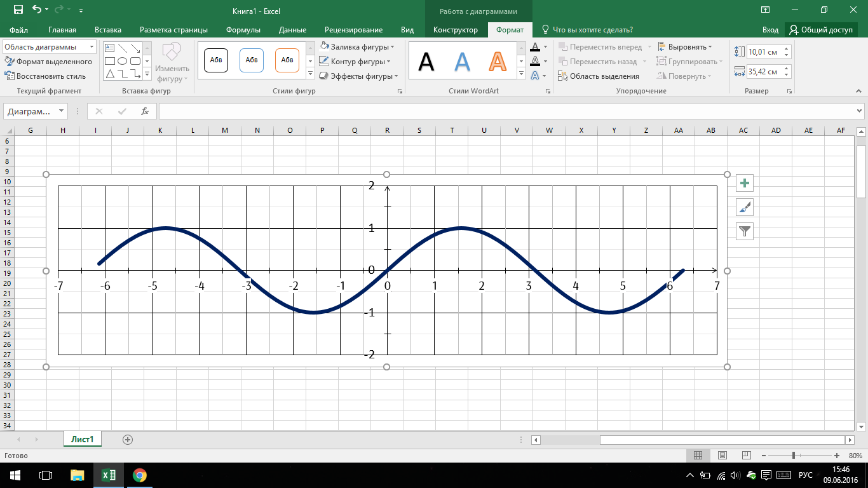Apply the black WordArt letter style

pyautogui.click(x=426, y=61)
